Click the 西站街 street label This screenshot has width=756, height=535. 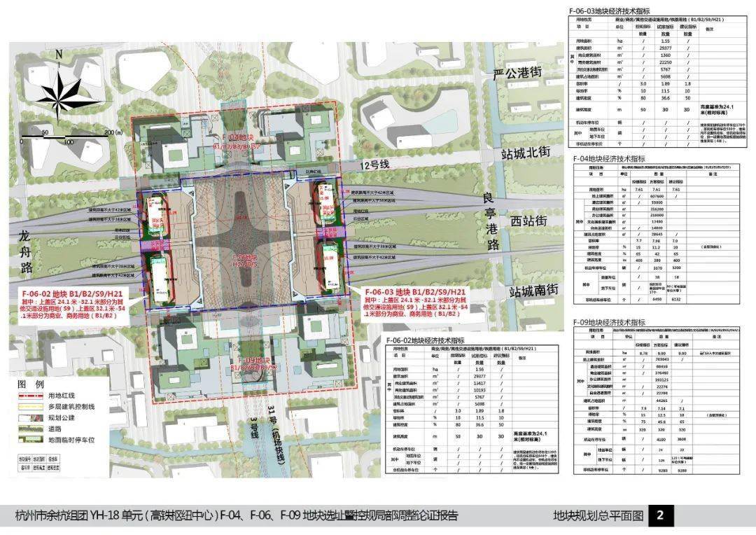[x=530, y=221]
